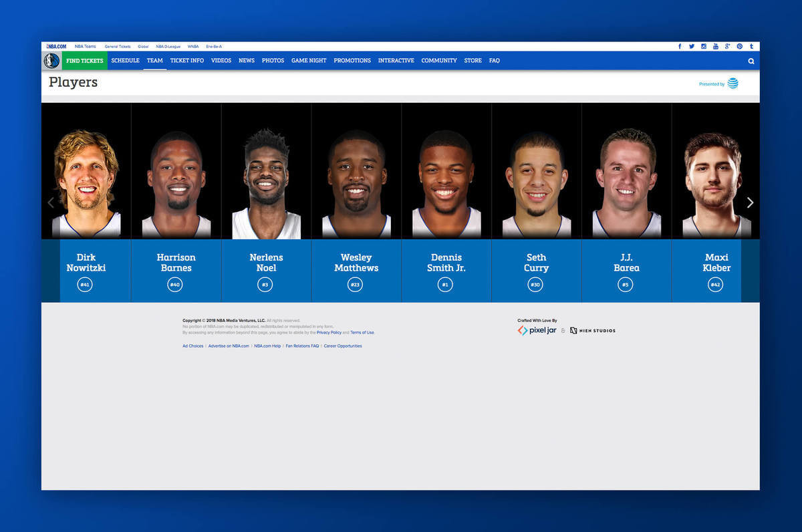This screenshot has height=532, width=802.
Task: Click the Mavericks team logo
Action: point(51,61)
